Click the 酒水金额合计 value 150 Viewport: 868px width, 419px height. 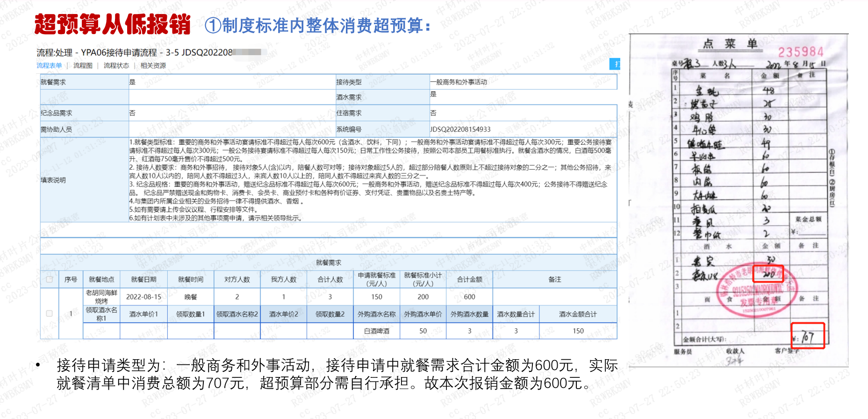[x=578, y=331]
